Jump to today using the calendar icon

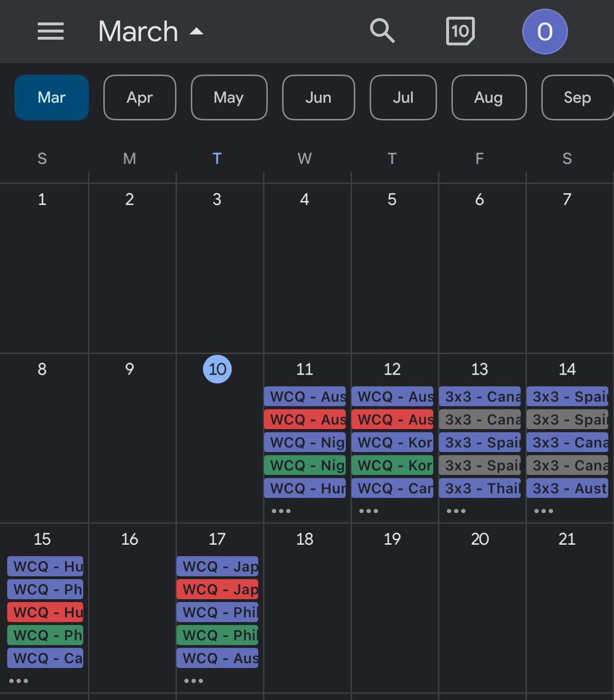[460, 30]
